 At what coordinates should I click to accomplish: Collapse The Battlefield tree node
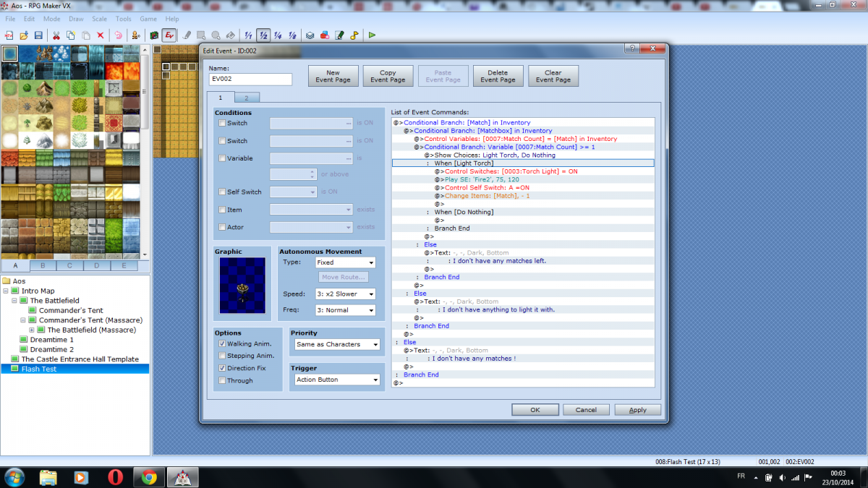pos(14,301)
